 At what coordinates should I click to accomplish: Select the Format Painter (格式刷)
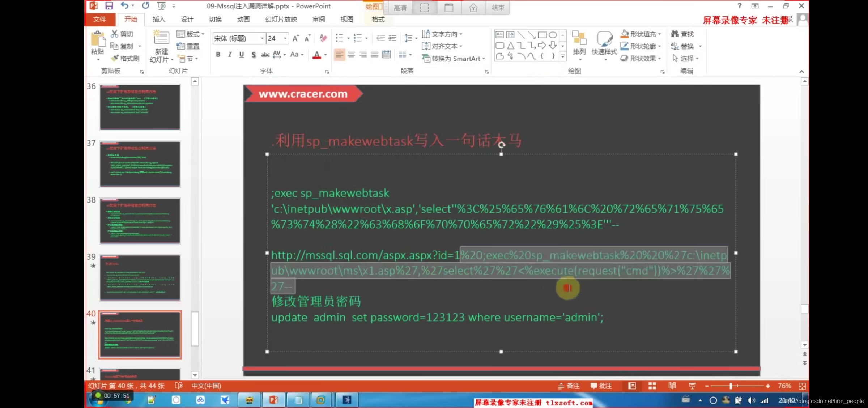[x=125, y=58]
